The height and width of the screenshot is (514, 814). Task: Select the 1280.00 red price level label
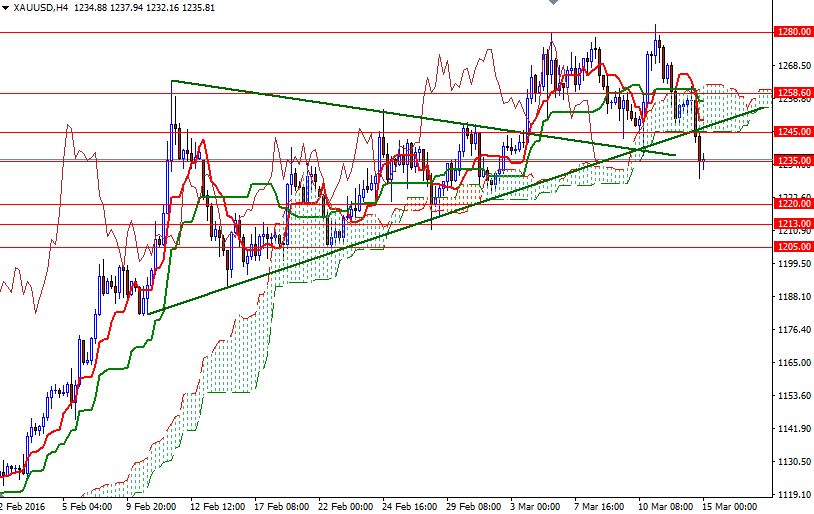coord(792,32)
